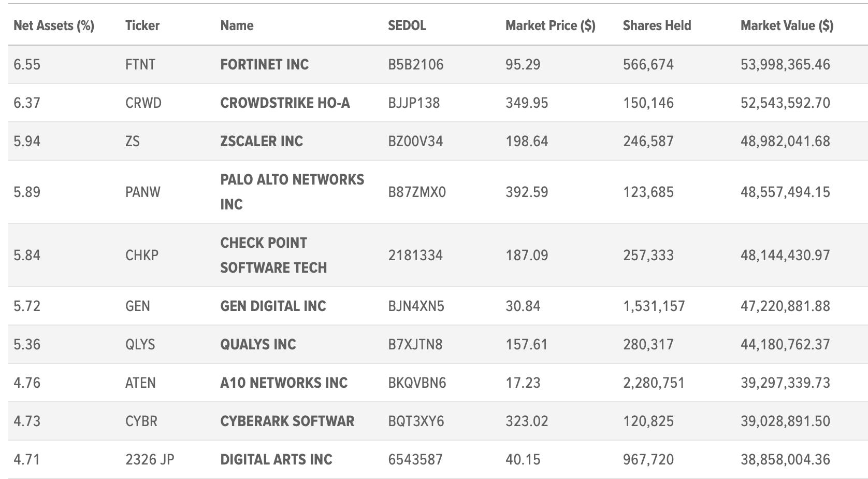This screenshot has height=479, width=868.
Task: Select the QUALYS INC holding name
Action: [x=258, y=344]
